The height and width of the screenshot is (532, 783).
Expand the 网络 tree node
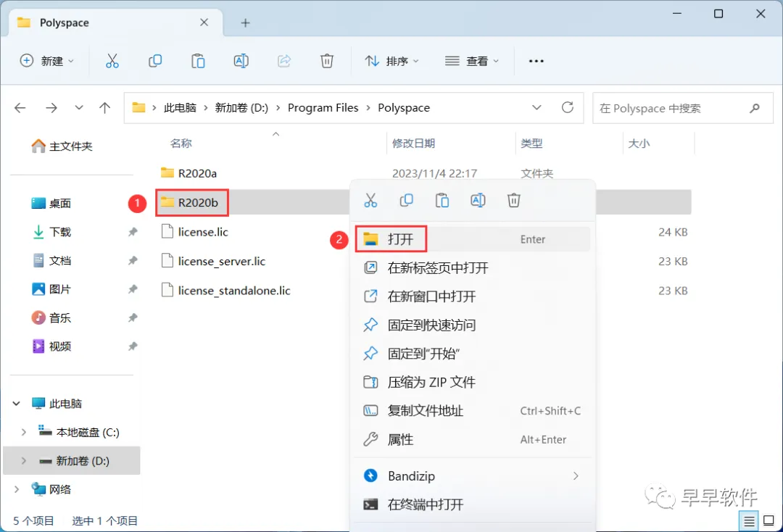click(x=17, y=489)
